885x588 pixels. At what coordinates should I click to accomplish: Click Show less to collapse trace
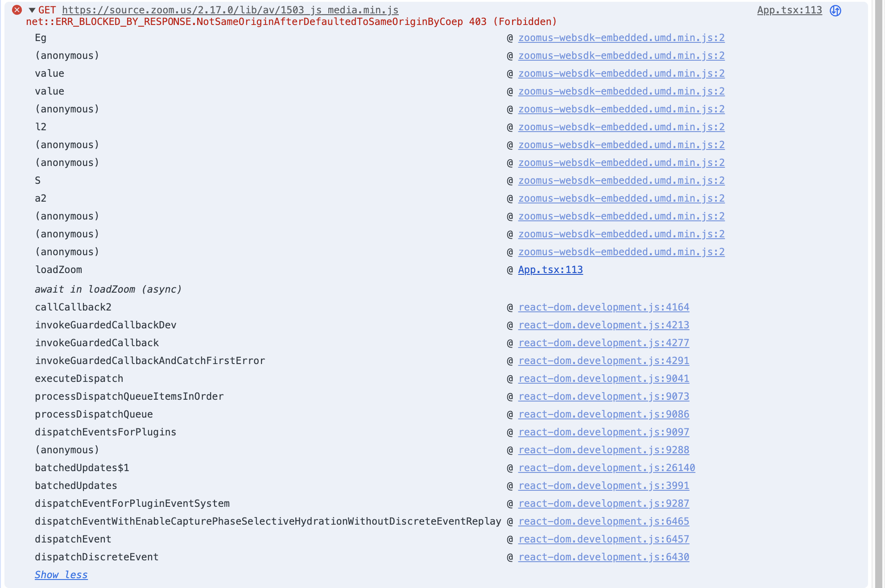pos(61,575)
